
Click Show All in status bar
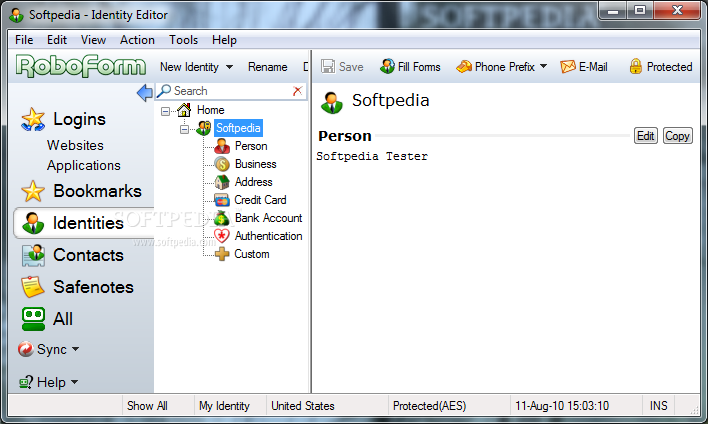(147, 406)
